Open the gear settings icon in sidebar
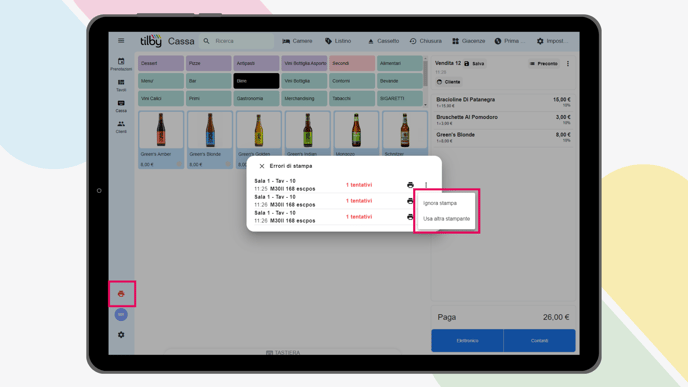Screen dimensions: 688x387 coord(121,335)
